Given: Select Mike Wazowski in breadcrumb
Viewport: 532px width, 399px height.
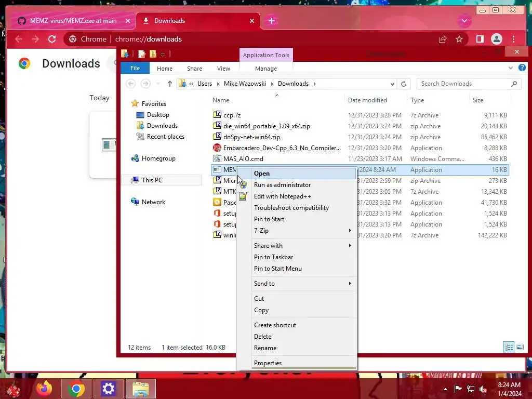Looking at the screenshot, I should coord(245,84).
